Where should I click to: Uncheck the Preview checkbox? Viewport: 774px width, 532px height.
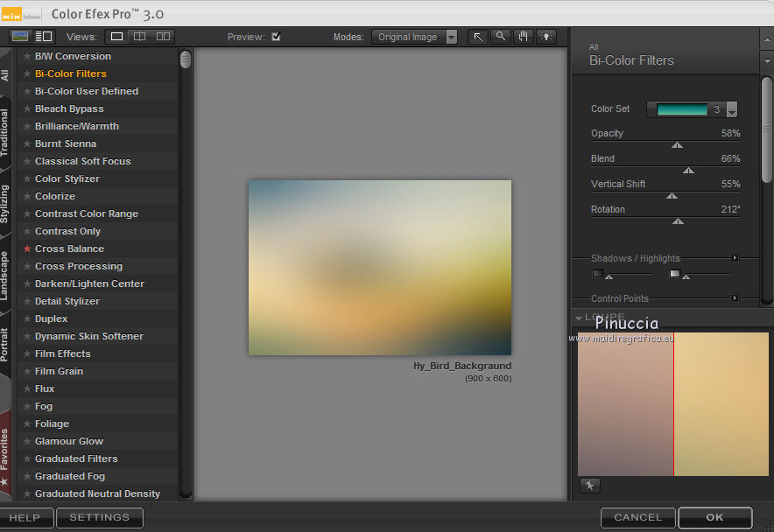point(276,37)
